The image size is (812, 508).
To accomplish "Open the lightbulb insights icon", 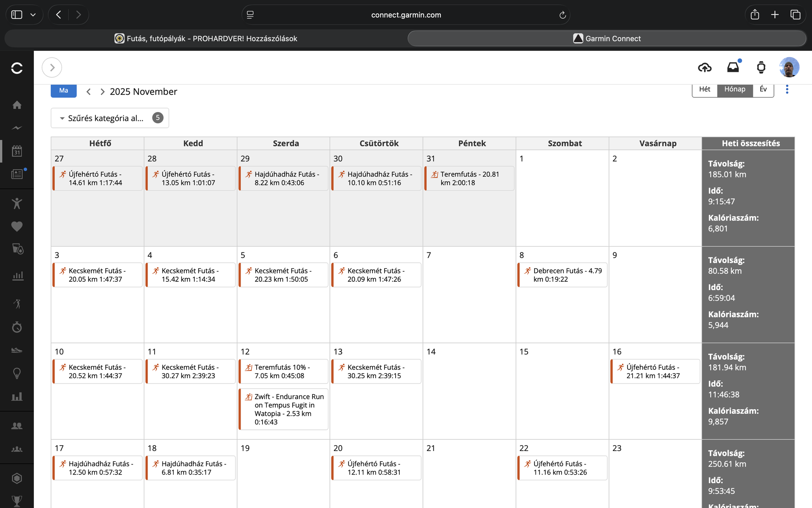I will [17, 373].
